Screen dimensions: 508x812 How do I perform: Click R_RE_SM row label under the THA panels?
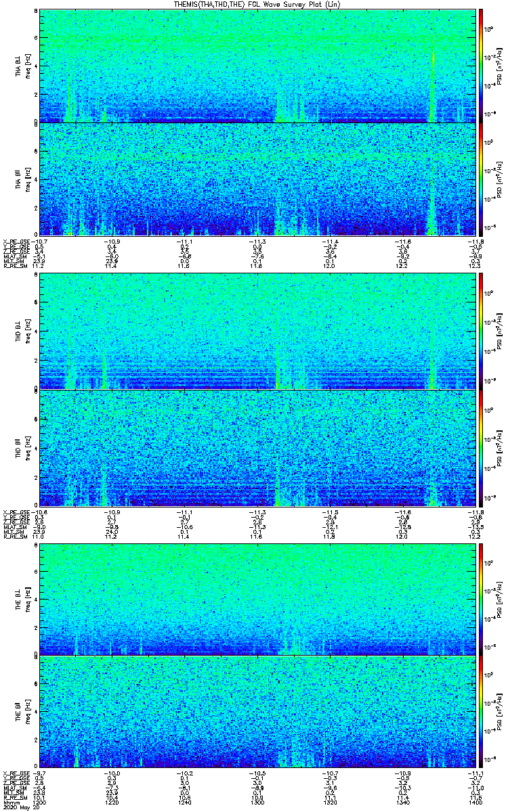coord(14,266)
